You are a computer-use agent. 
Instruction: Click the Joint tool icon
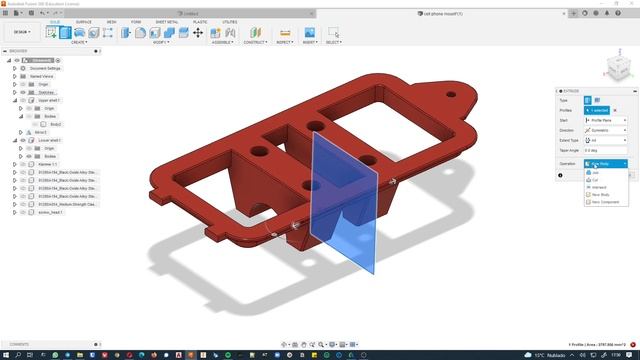(230, 32)
